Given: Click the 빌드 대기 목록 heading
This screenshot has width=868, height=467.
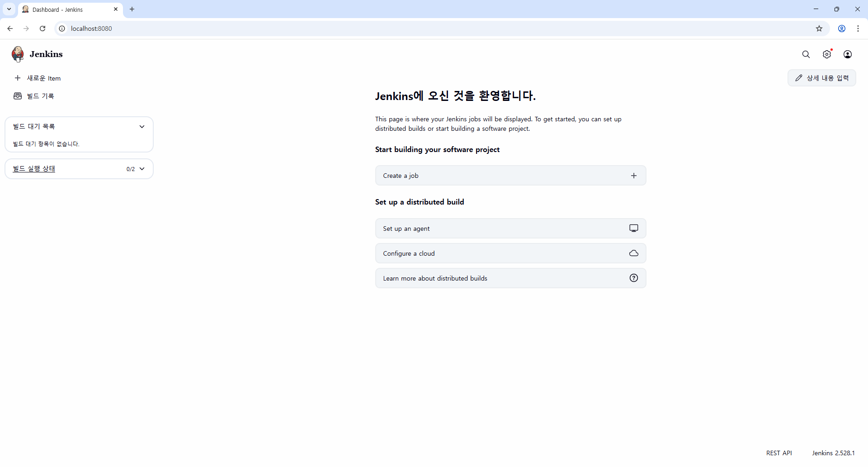Looking at the screenshot, I should click(x=34, y=127).
